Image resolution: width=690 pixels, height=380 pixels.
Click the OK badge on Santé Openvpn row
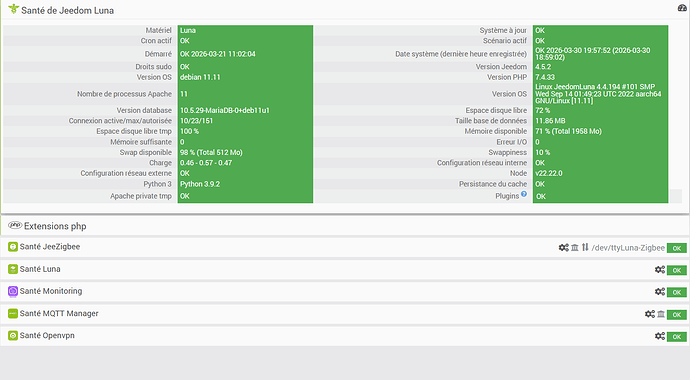point(677,336)
